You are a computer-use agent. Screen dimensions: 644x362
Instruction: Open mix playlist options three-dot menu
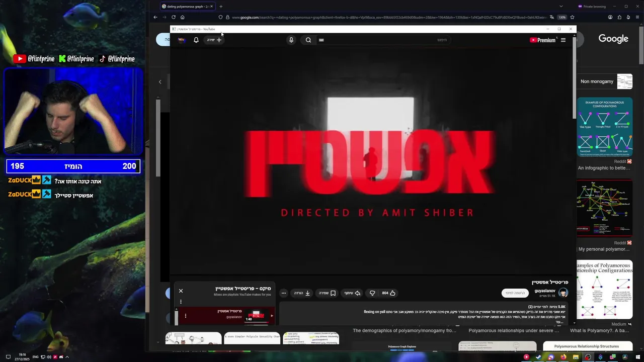coord(181,302)
